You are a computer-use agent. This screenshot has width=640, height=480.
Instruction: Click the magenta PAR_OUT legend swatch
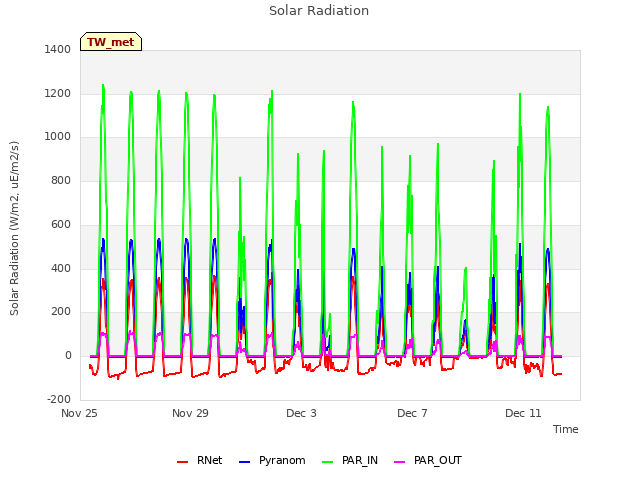click(x=400, y=462)
